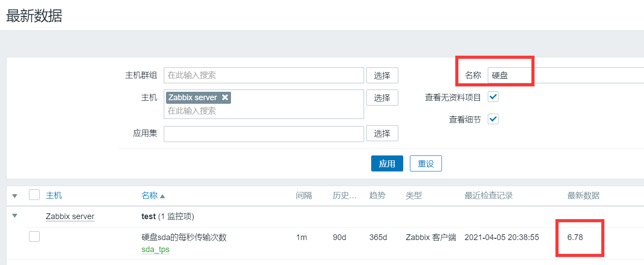This screenshot has height=265, width=644.
Task: Collapse all groups with header triangle
Action: 15,196
